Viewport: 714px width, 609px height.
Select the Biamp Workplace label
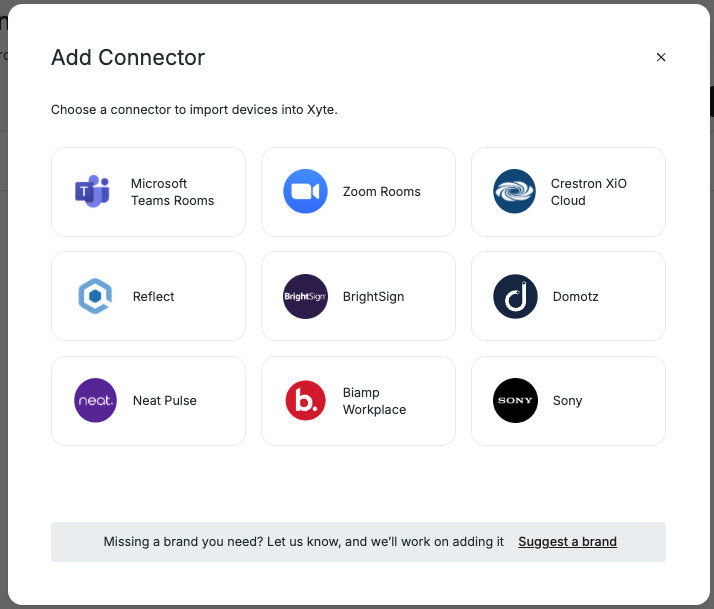point(374,401)
